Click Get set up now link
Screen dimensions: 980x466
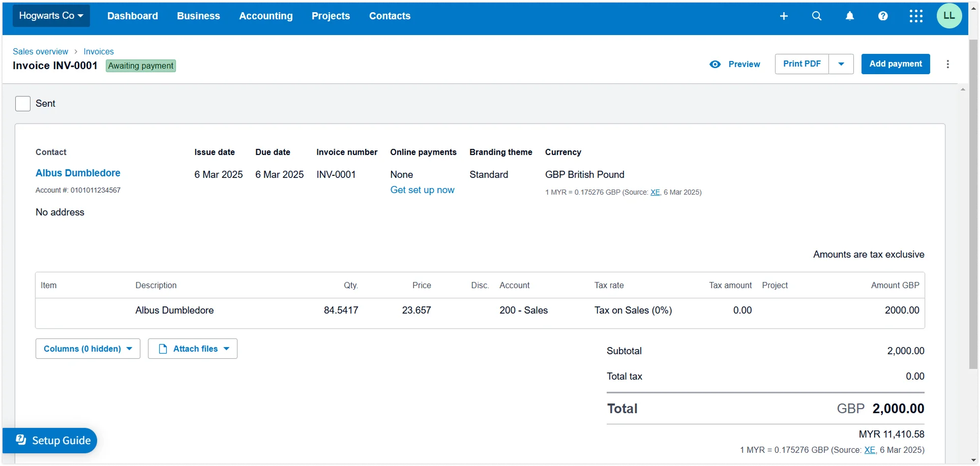click(x=422, y=190)
